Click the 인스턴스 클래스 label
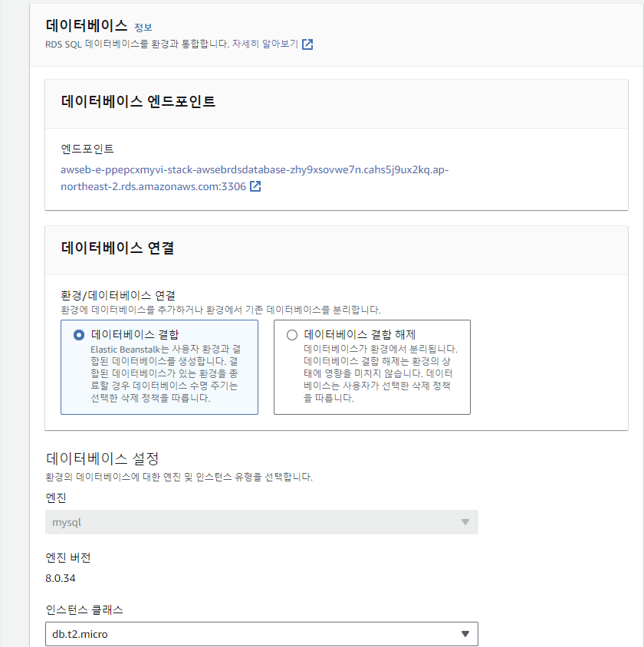Image resolution: width=644 pixels, height=647 pixels. 84,609
